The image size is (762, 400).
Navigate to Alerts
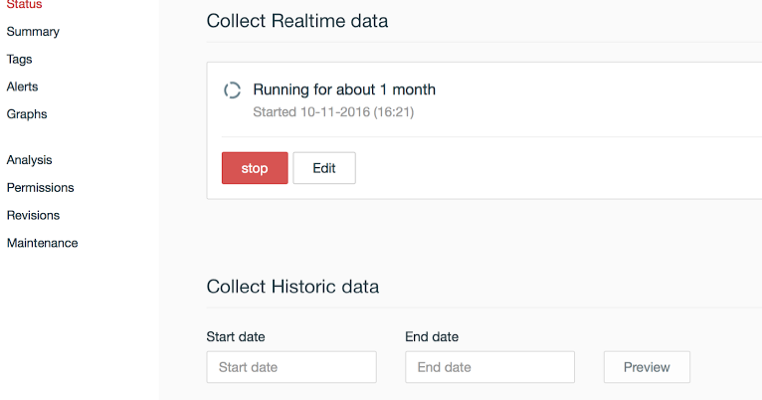coord(23,87)
